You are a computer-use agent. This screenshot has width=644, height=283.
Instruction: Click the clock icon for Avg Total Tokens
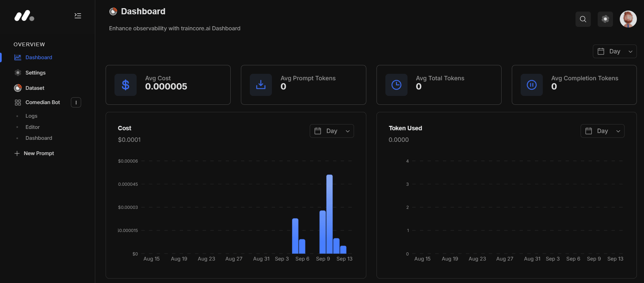(x=396, y=85)
